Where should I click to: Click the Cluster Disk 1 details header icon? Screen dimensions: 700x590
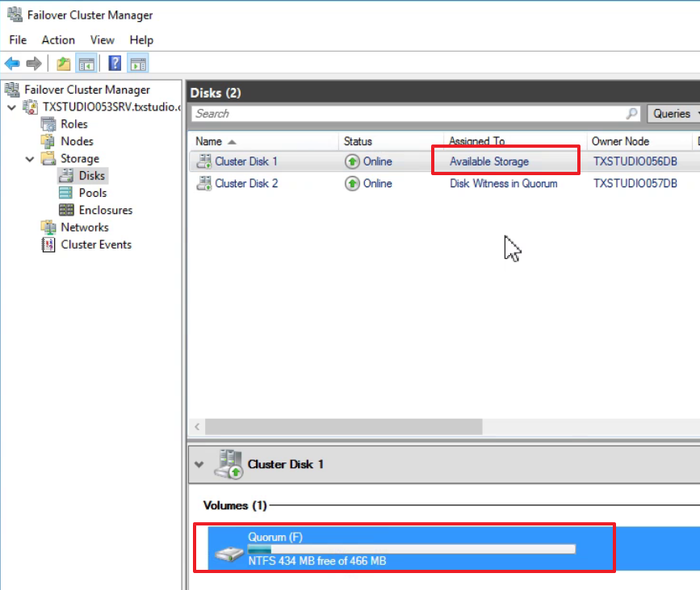229,464
